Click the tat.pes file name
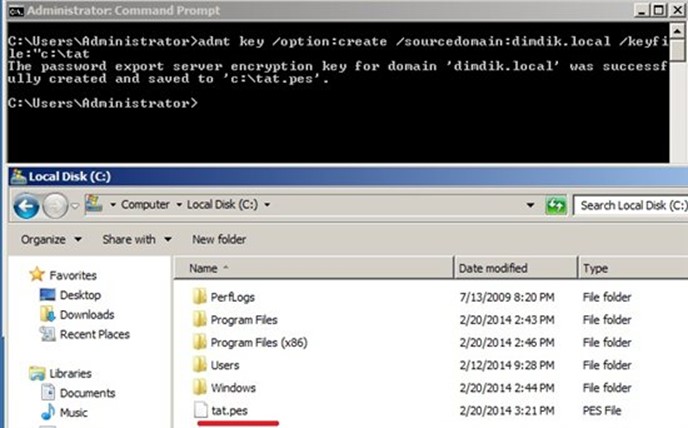The height and width of the screenshot is (428, 688). pyautogui.click(x=229, y=411)
